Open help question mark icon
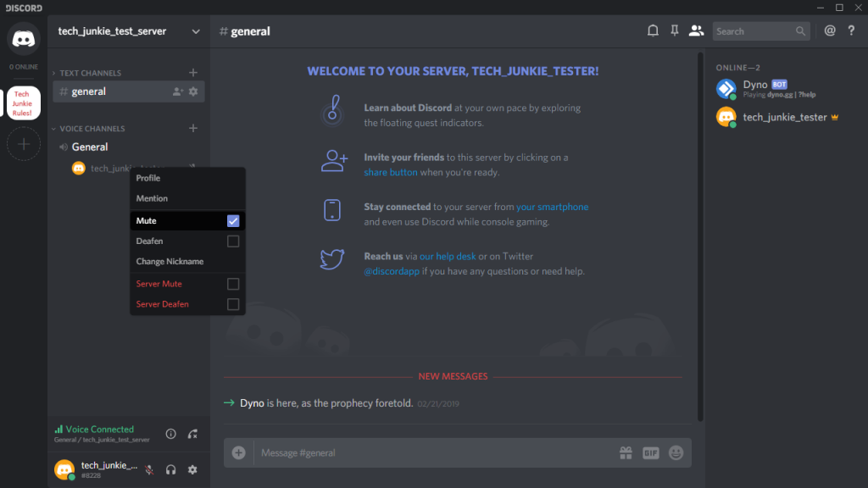Image resolution: width=868 pixels, height=488 pixels. pos(851,31)
